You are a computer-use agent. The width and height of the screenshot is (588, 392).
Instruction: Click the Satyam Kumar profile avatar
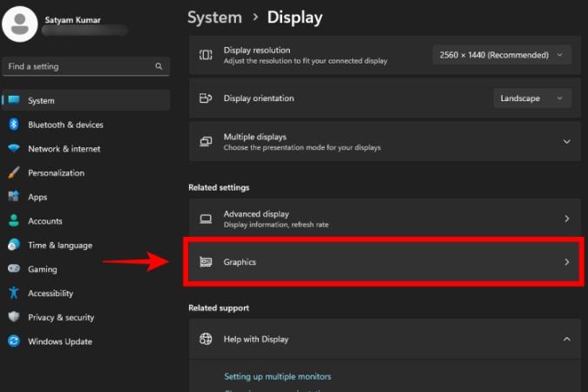coord(21,22)
